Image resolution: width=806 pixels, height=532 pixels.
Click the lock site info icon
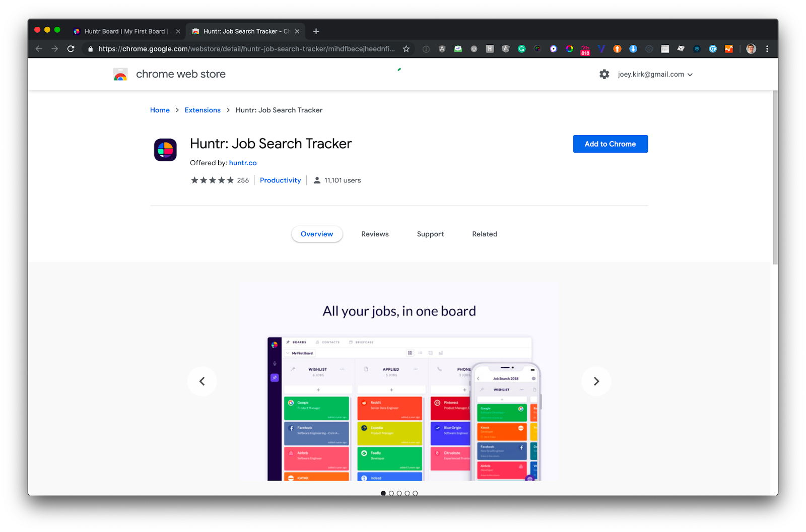coord(91,49)
